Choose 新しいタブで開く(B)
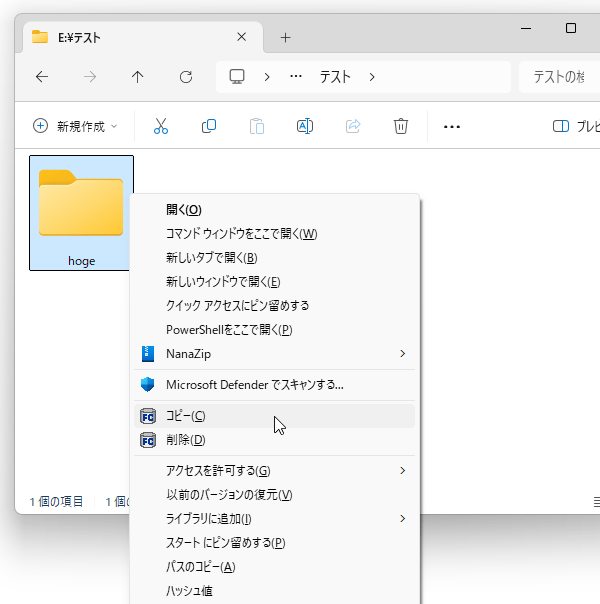The height and width of the screenshot is (604, 600). click(x=274, y=258)
